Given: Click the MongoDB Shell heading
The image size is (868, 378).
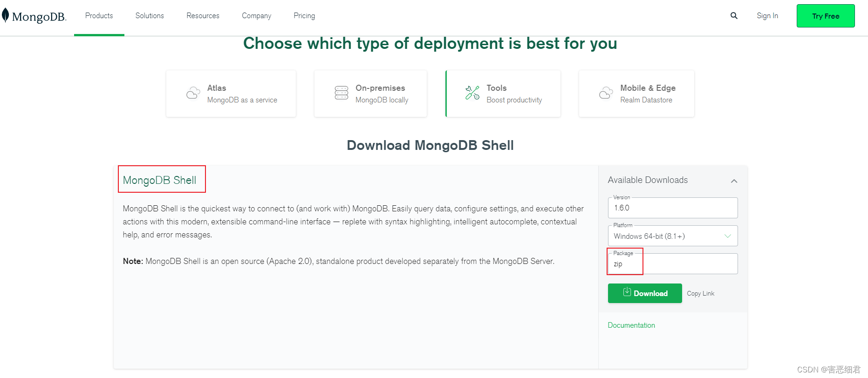Looking at the screenshot, I should coord(159,180).
